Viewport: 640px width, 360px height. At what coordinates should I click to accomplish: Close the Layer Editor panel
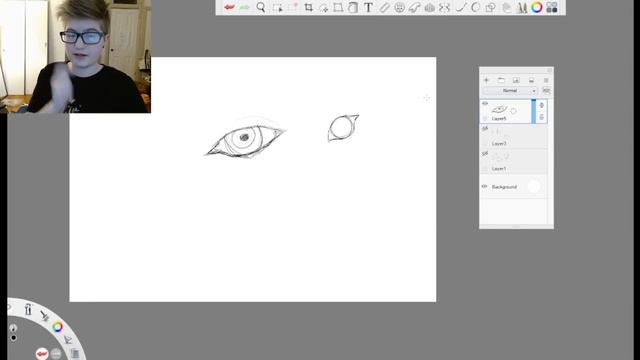point(549,70)
